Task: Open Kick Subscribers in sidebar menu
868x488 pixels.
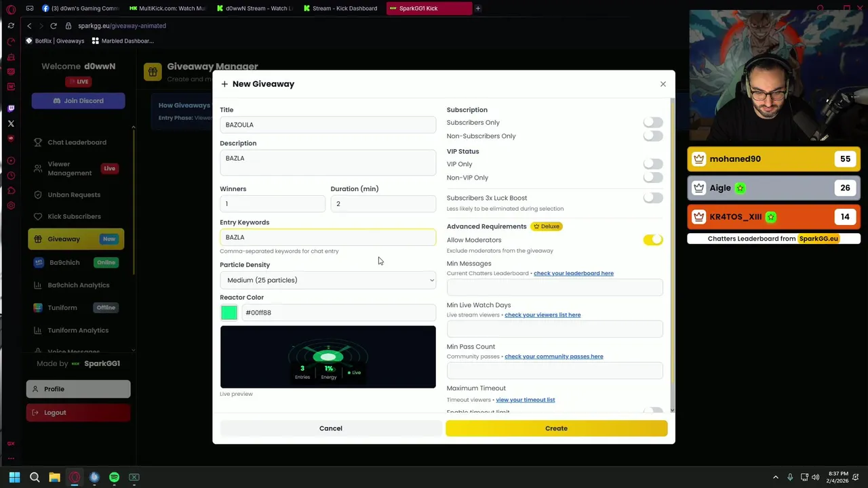Action: tap(74, 216)
